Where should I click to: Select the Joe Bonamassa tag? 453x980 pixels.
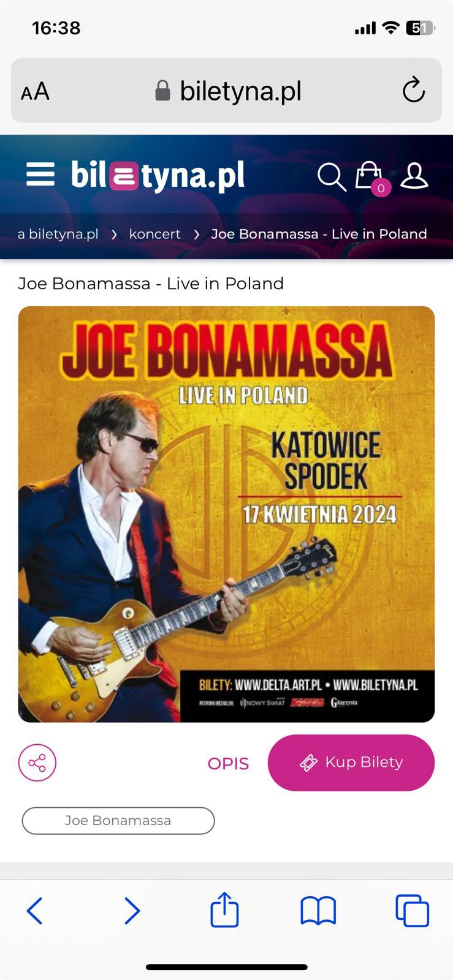pyautogui.click(x=118, y=821)
